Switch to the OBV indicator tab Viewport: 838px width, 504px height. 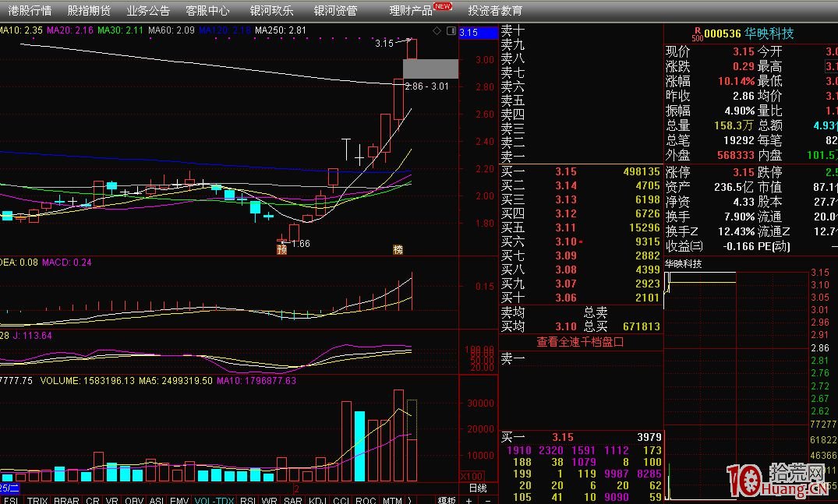tap(133, 500)
